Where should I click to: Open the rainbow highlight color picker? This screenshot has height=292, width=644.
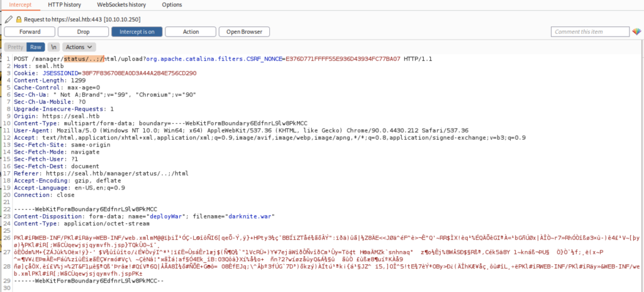click(x=635, y=31)
